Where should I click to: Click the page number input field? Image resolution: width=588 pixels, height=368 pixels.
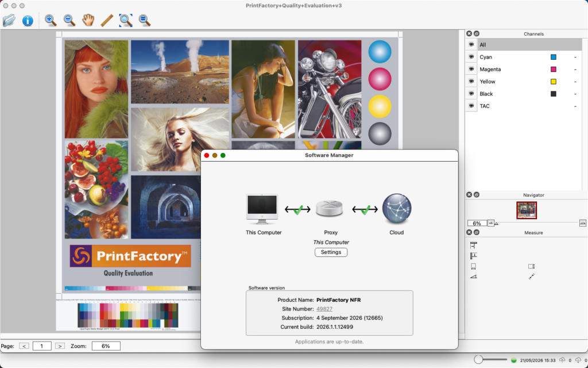(x=41, y=346)
